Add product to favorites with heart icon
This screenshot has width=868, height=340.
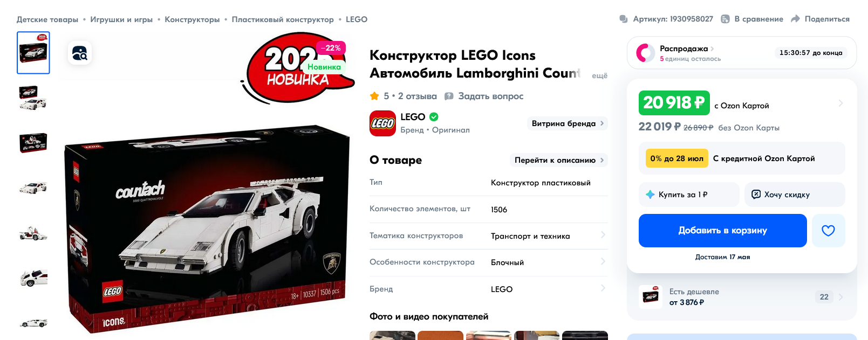(828, 231)
